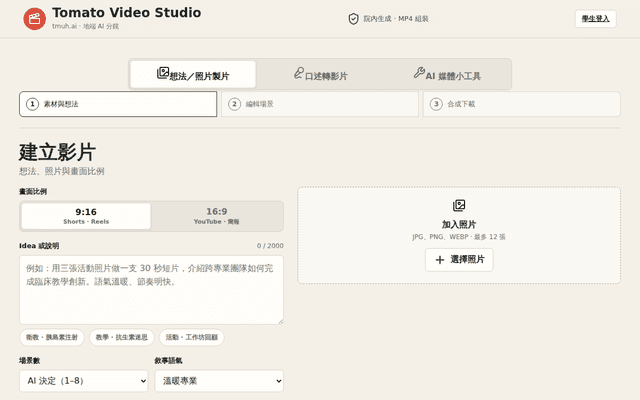This screenshot has height=400, width=640.
Task: Click the 加入照片 upload drop zone
Action: [x=459, y=236]
